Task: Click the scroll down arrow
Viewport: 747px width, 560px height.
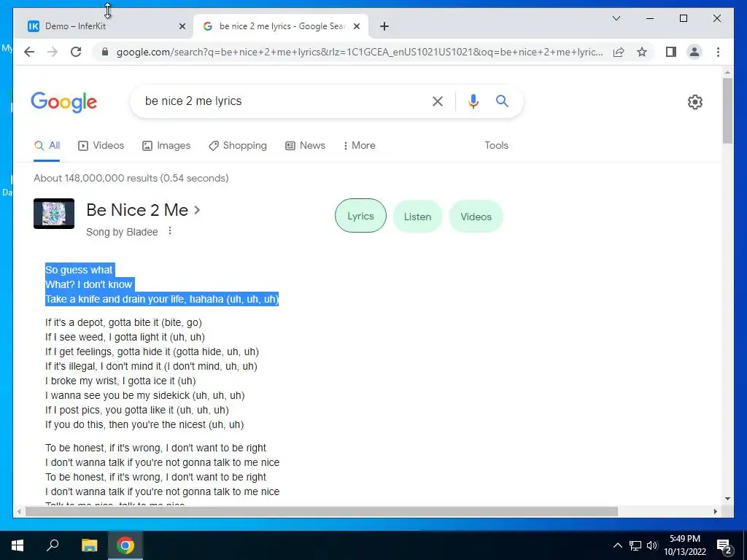Action: [727, 499]
